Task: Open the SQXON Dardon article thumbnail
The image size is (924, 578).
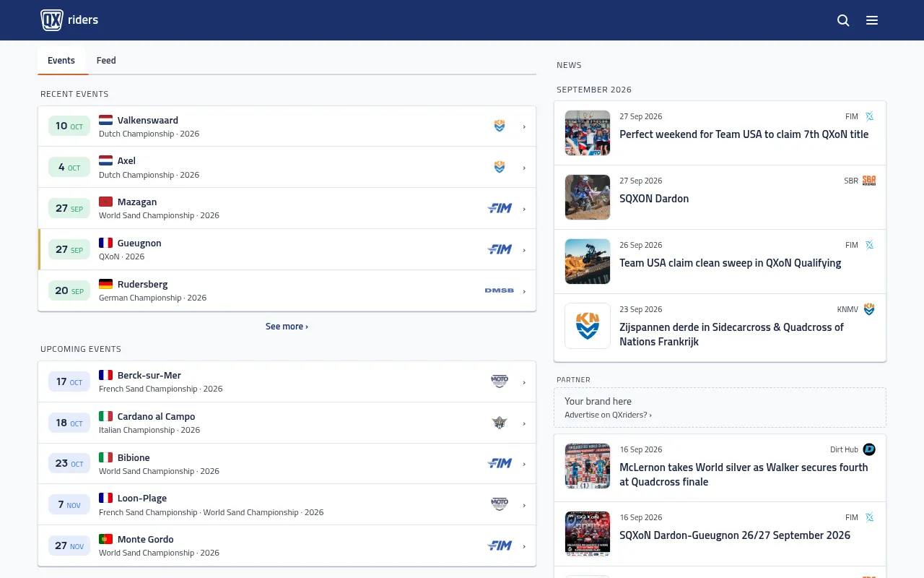Action: click(588, 197)
